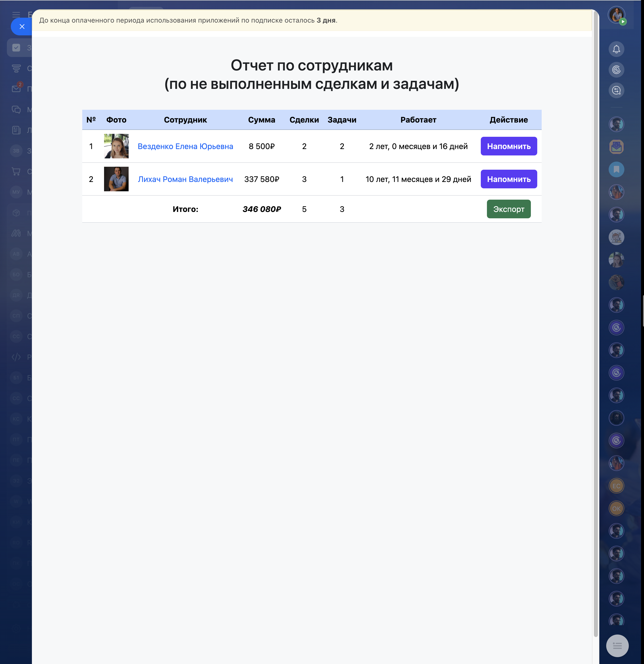The height and width of the screenshot is (664, 644).
Task: Open the CoPilot sparkle icon
Action: (x=616, y=70)
